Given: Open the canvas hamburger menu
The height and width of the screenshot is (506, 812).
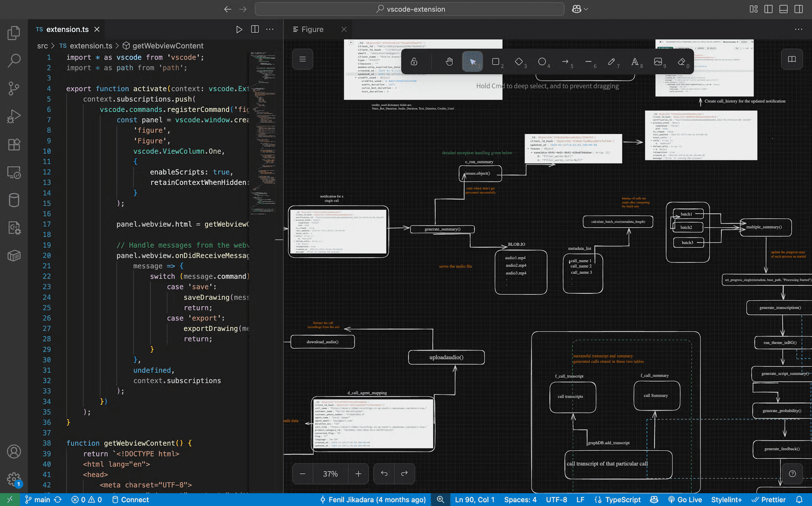Looking at the screenshot, I should click(x=302, y=59).
